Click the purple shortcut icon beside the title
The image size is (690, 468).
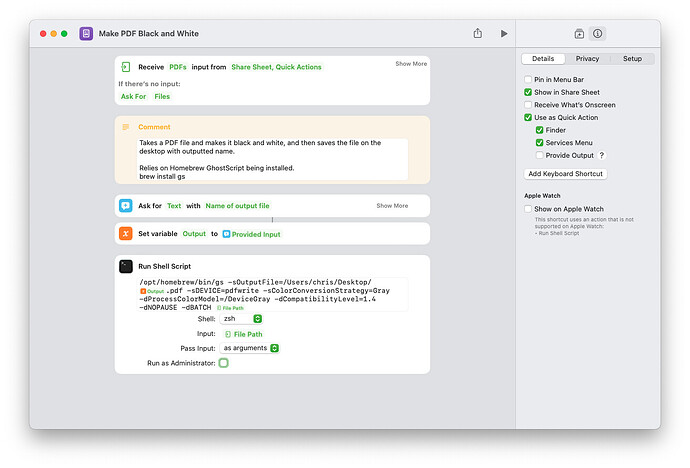(86, 33)
